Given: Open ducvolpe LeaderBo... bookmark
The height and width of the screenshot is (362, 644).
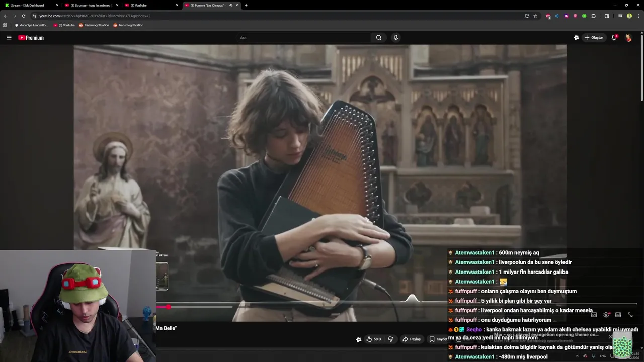Looking at the screenshot, I should tap(31, 25).
